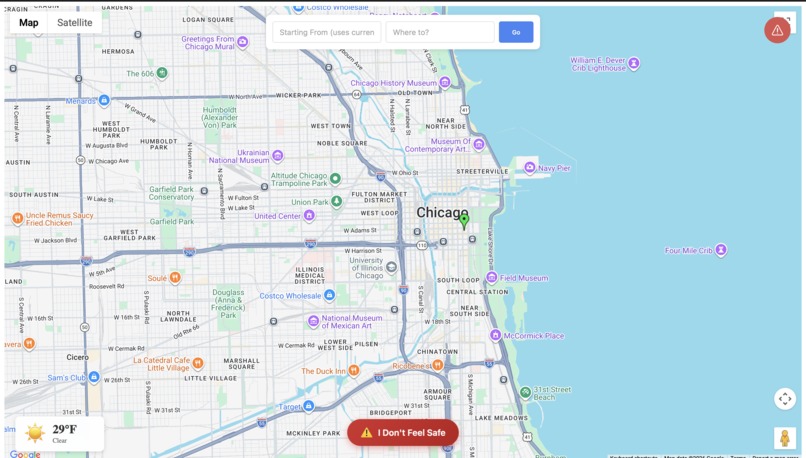Image resolution: width=806 pixels, height=458 pixels.
Task: Click the Starting From input field
Action: pos(327,32)
